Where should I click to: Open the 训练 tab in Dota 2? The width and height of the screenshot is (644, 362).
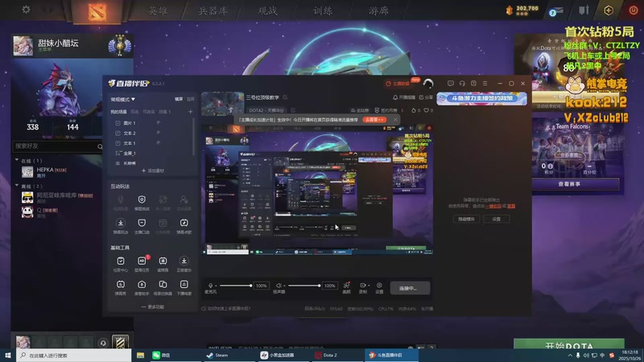point(323,10)
